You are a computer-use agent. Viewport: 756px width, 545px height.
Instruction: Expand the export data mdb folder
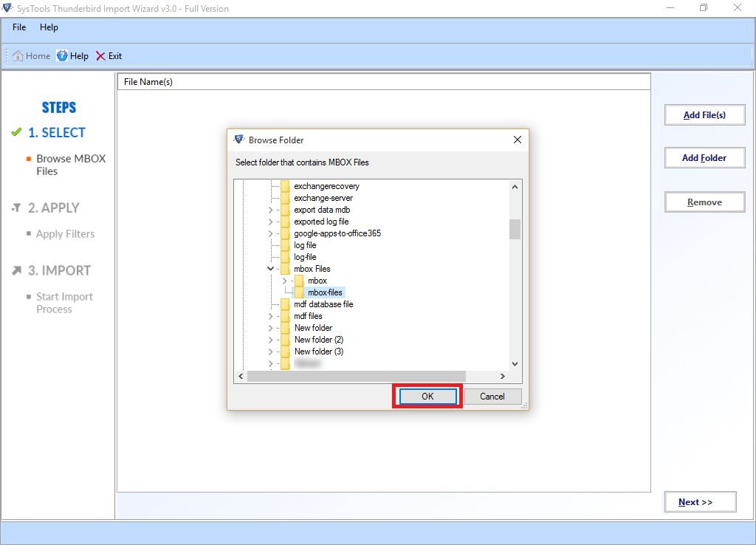[x=270, y=210]
